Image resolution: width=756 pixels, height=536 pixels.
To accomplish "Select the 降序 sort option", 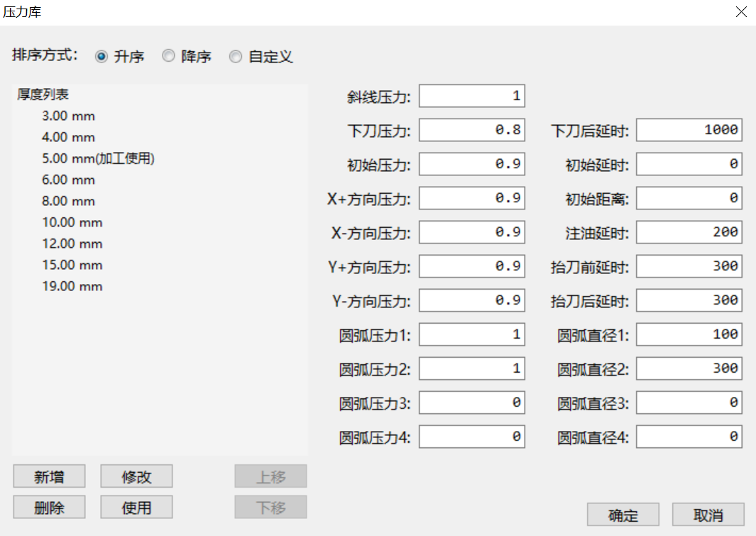I will 169,57.
